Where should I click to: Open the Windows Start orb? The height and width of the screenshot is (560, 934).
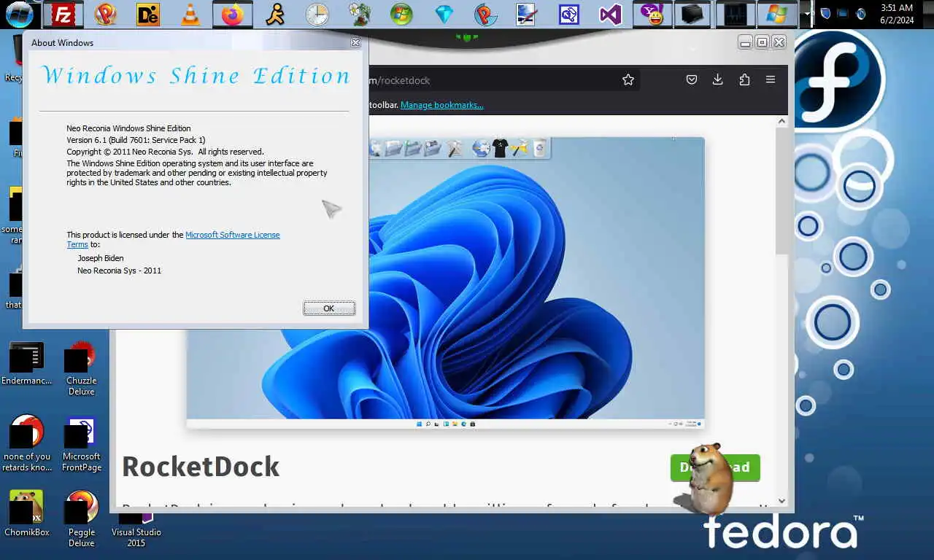(20, 14)
